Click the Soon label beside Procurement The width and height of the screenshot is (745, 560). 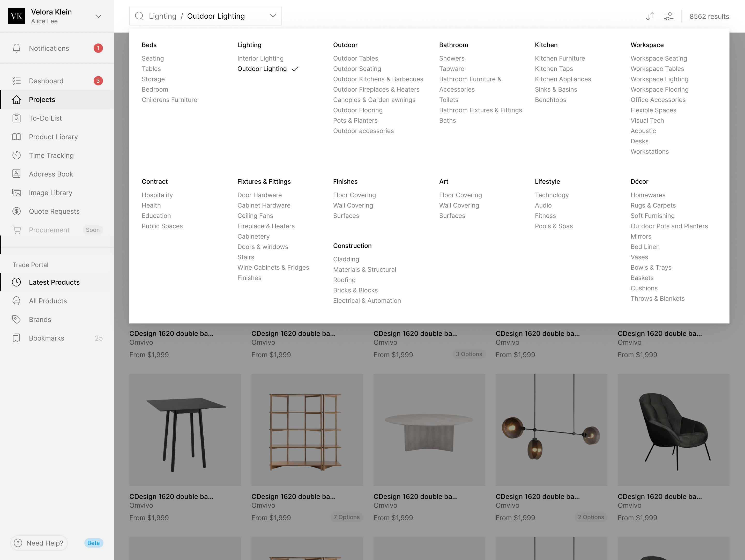[93, 230]
